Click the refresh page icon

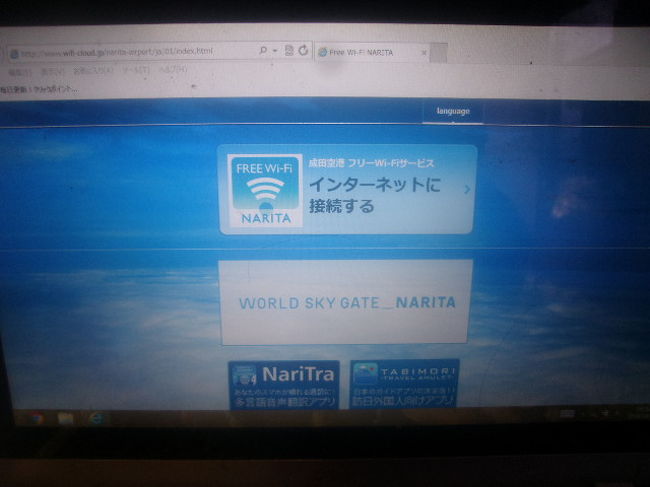click(x=303, y=51)
